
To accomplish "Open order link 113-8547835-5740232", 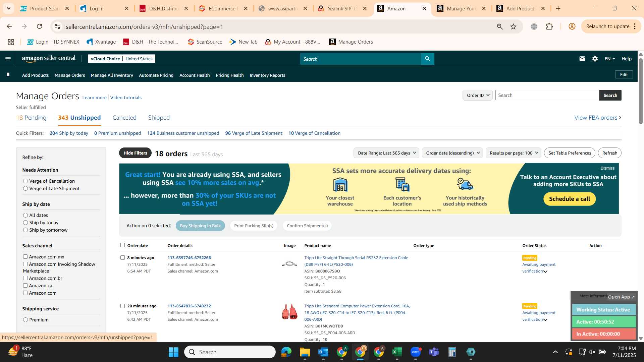I will tap(189, 306).
